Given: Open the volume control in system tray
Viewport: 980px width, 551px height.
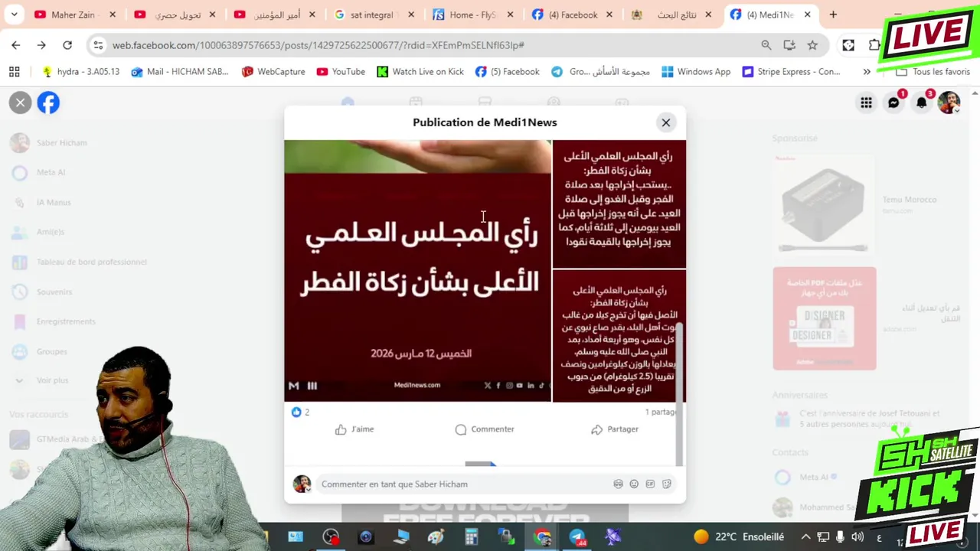Looking at the screenshot, I should 857,537.
